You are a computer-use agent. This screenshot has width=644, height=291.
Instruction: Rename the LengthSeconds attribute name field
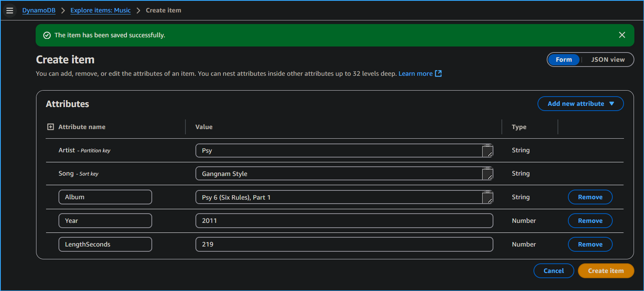(105, 245)
